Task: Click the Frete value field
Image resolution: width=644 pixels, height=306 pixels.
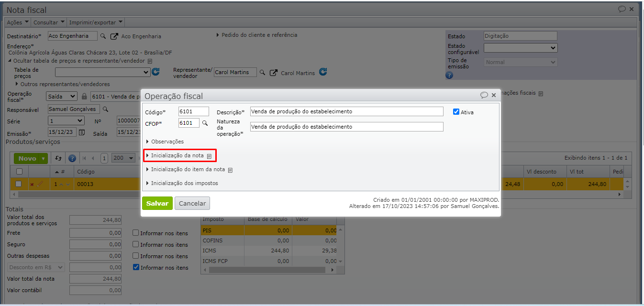Action: (x=95, y=233)
